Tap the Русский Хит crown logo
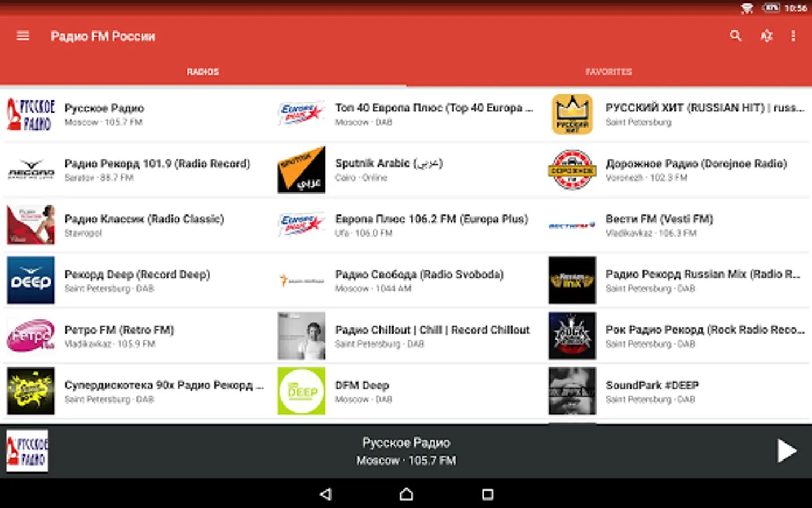 click(572, 114)
